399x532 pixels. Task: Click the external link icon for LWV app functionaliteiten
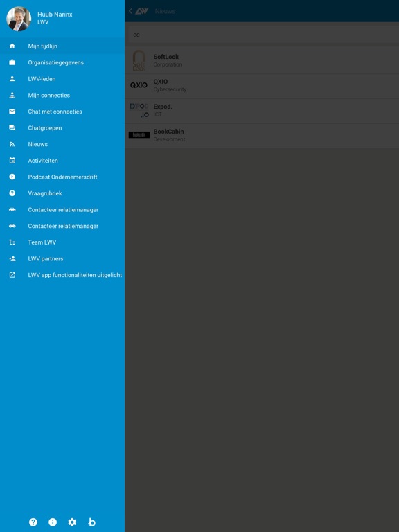(x=12, y=275)
